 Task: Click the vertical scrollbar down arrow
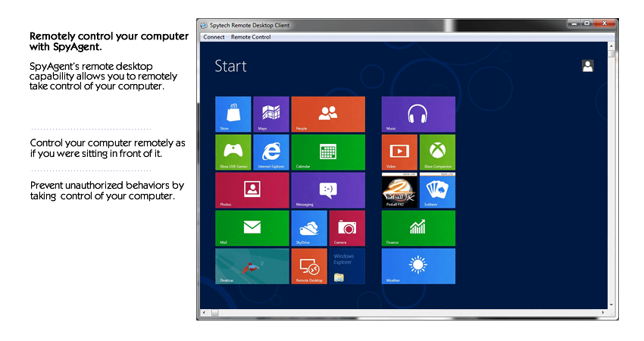coord(611,303)
